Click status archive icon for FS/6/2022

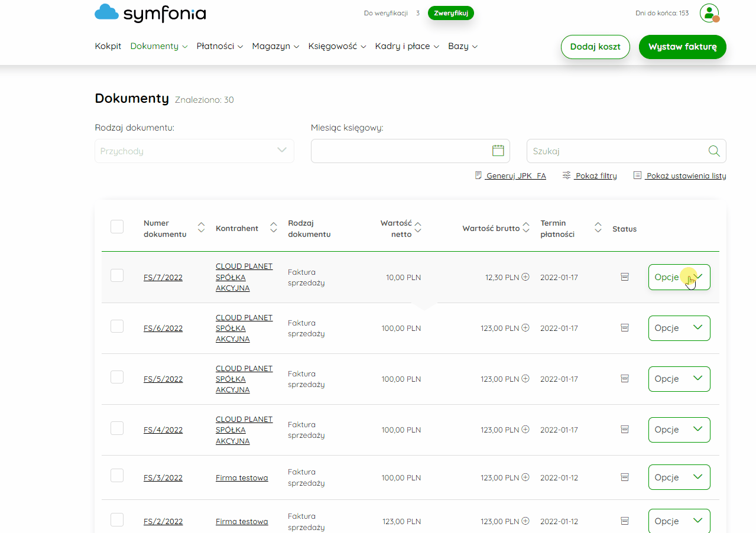coord(625,328)
